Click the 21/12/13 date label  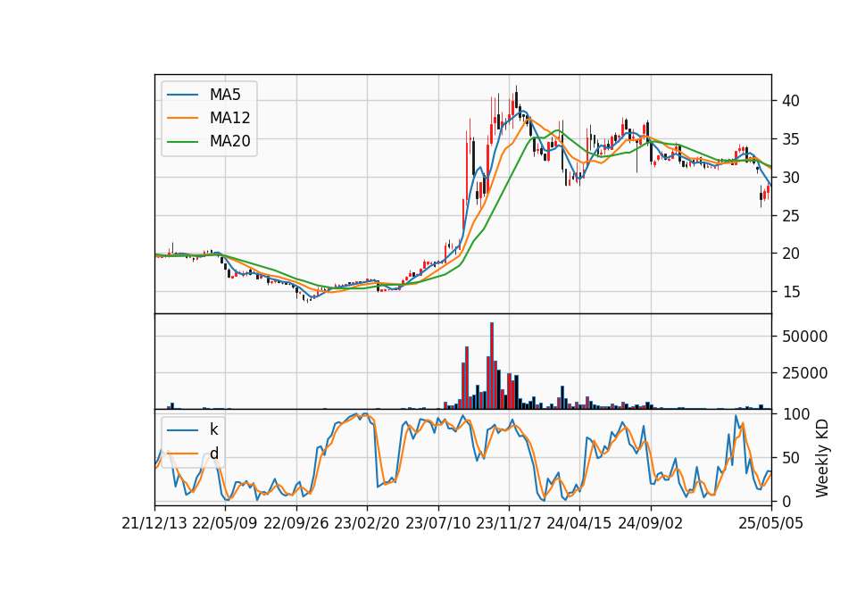154,523
